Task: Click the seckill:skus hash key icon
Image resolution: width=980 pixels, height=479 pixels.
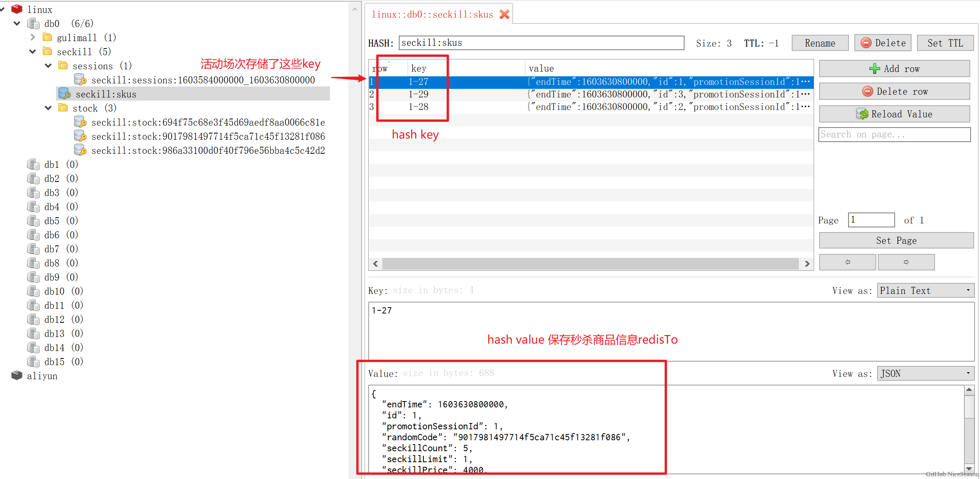Action: pos(64,94)
